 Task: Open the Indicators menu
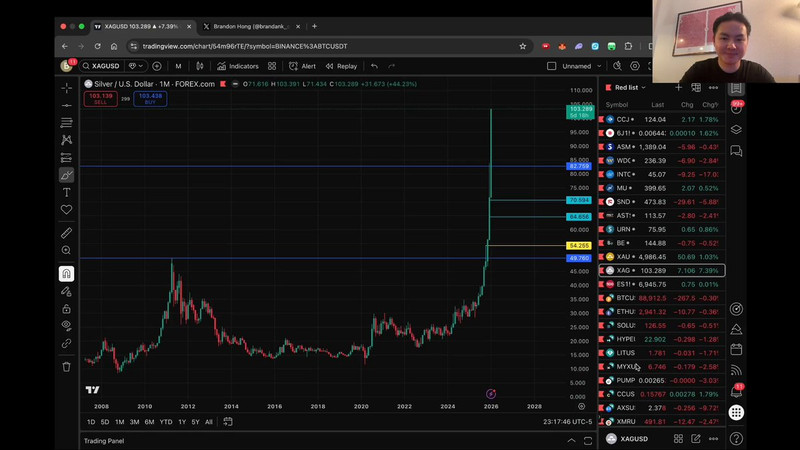(238, 66)
